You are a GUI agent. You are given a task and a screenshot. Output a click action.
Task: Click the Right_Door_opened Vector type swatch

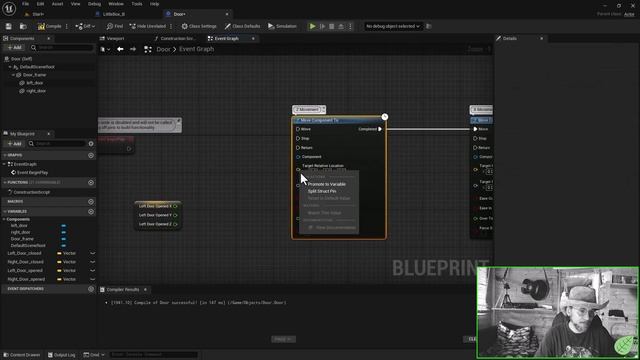(x=59, y=279)
